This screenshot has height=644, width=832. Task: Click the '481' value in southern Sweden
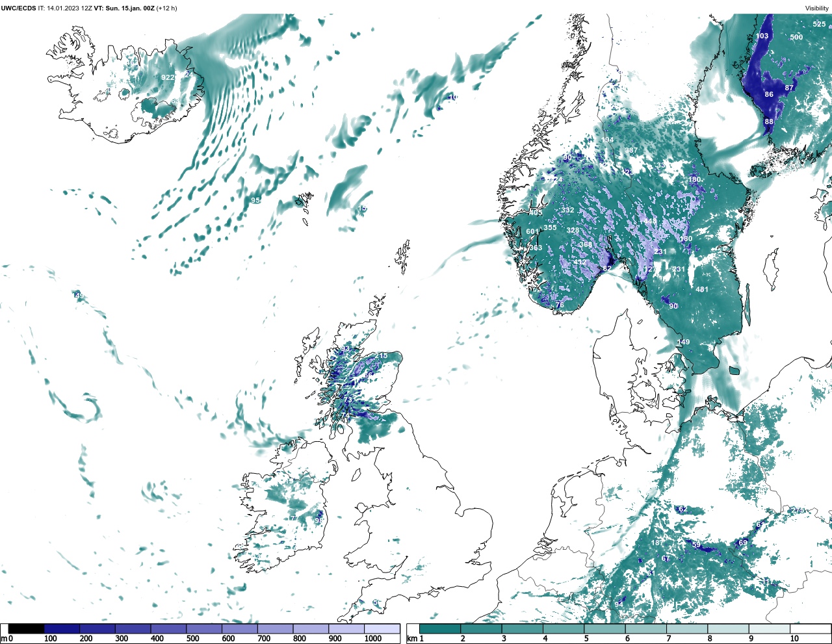click(702, 290)
